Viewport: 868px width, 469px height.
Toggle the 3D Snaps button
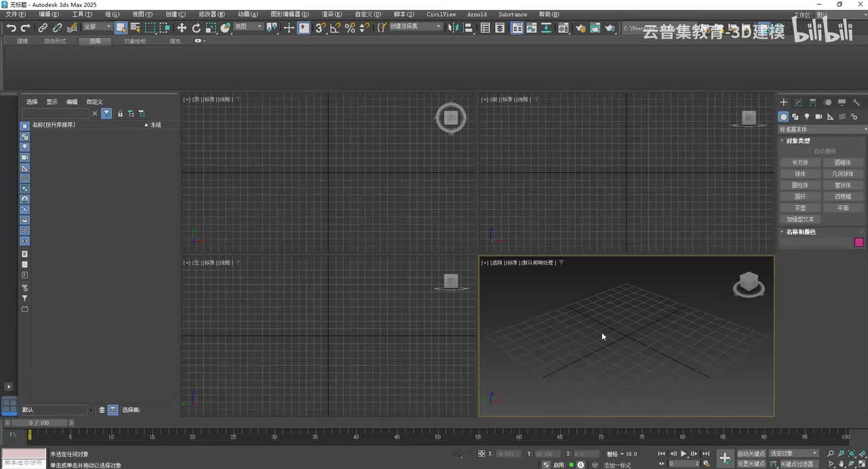click(320, 28)
